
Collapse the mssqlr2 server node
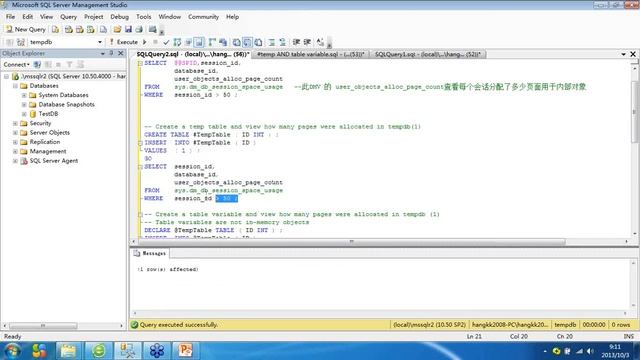[6, 76]
